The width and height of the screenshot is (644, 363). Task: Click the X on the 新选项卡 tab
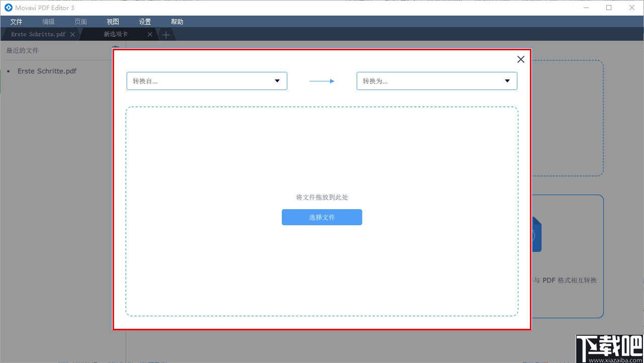click(x=149, y=34)
